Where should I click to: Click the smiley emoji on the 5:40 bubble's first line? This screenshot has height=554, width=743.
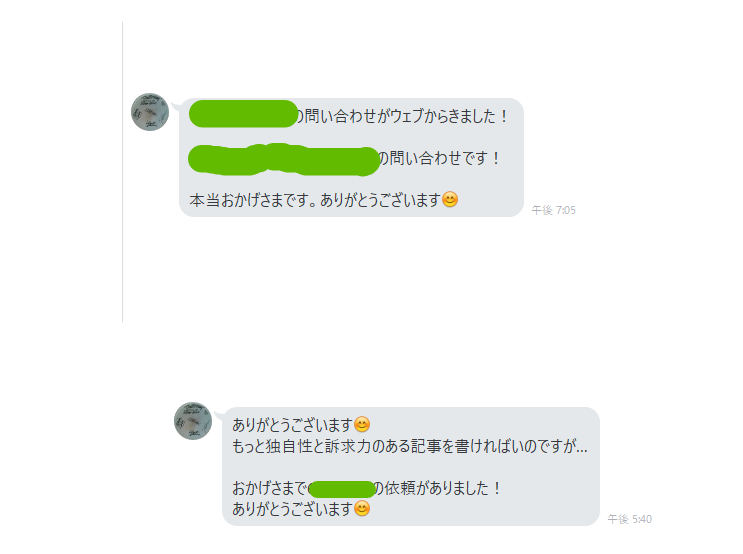[362, 425]
